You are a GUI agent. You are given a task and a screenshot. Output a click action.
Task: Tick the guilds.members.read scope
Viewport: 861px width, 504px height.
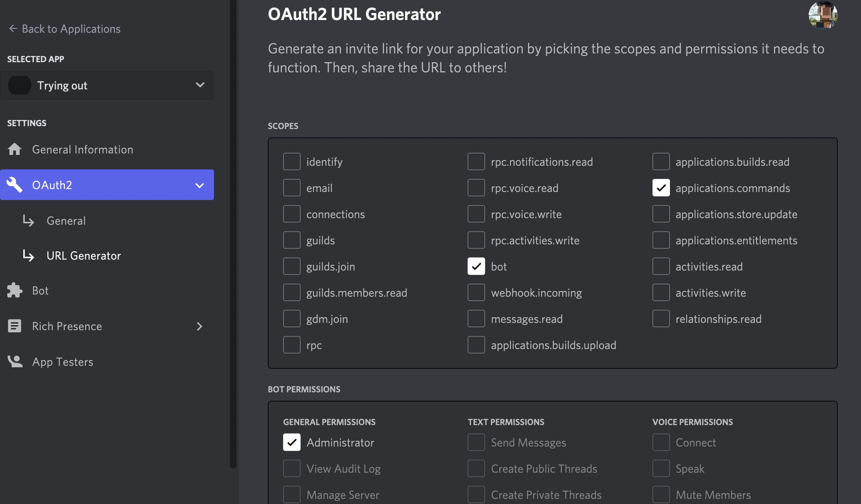(x=292, y=292)
